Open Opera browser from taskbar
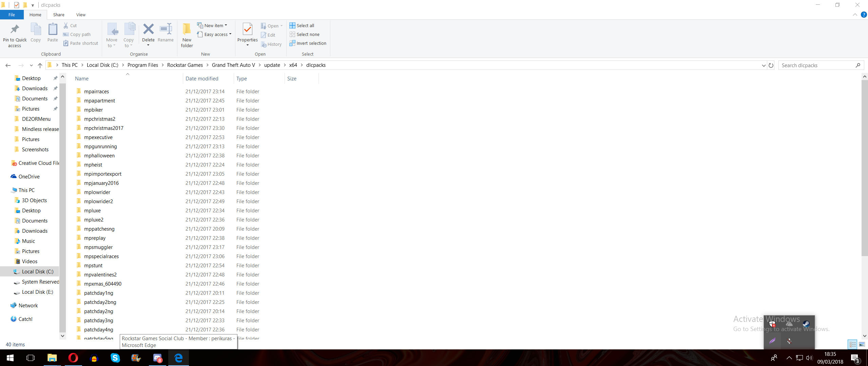Image resolution: width=868 pixels, height=366 pixels. pos(73,358)
